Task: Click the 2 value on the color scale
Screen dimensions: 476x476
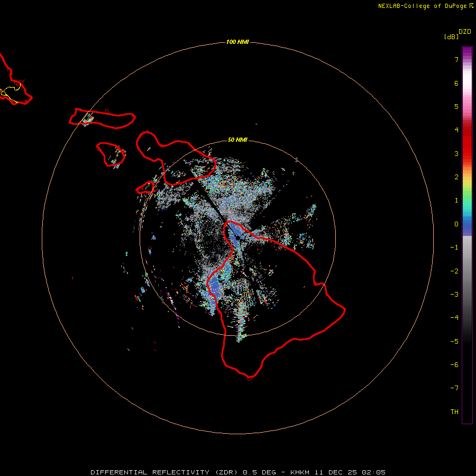Action: [456, 177]
